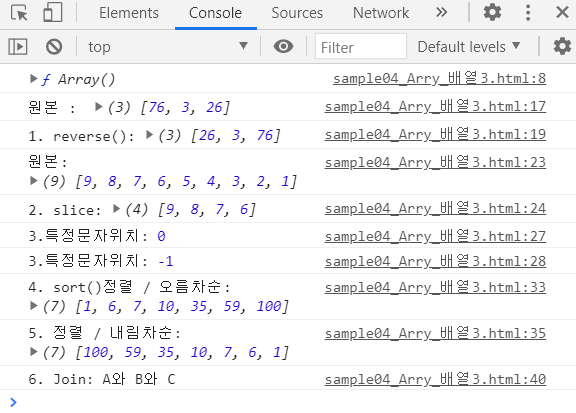This screenshot has width=576, height=413.
Task: Expand the descending sorted array
Action: [34, 352]
